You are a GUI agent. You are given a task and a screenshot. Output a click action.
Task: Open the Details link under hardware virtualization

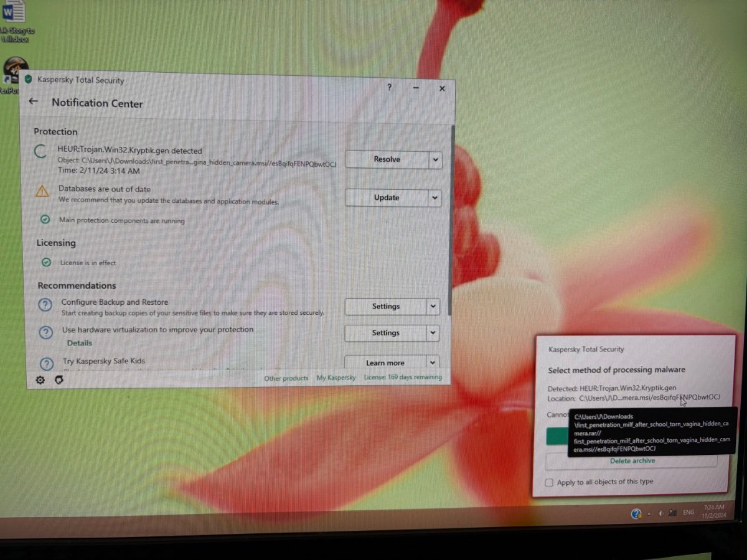click(x=80, y=343)
